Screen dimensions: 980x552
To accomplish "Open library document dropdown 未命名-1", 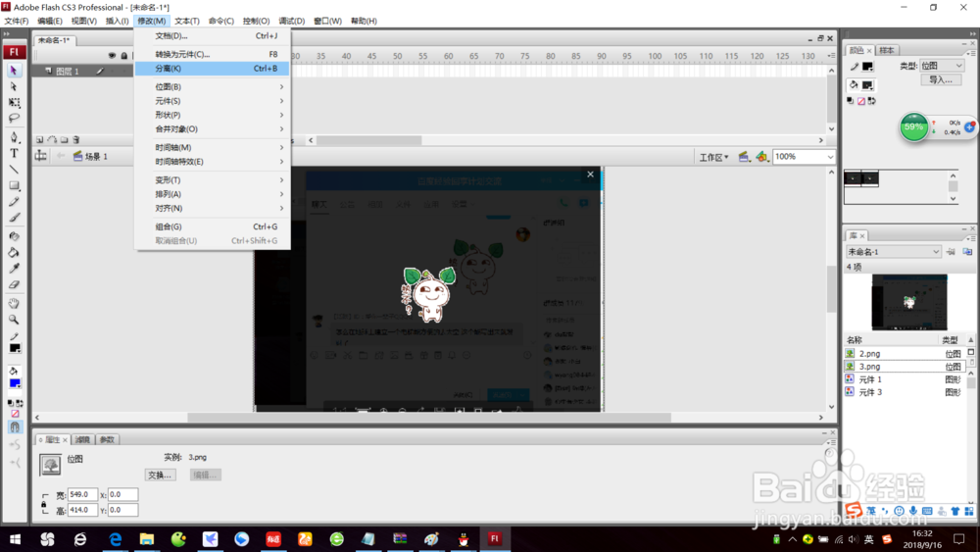I will (893, 251).
